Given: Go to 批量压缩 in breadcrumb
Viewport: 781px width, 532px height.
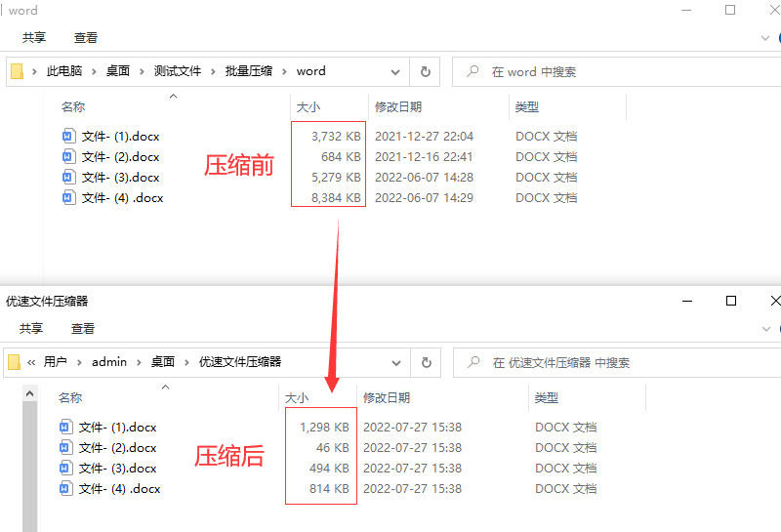Looking at the screenshot, I should [x=249, y=71].
